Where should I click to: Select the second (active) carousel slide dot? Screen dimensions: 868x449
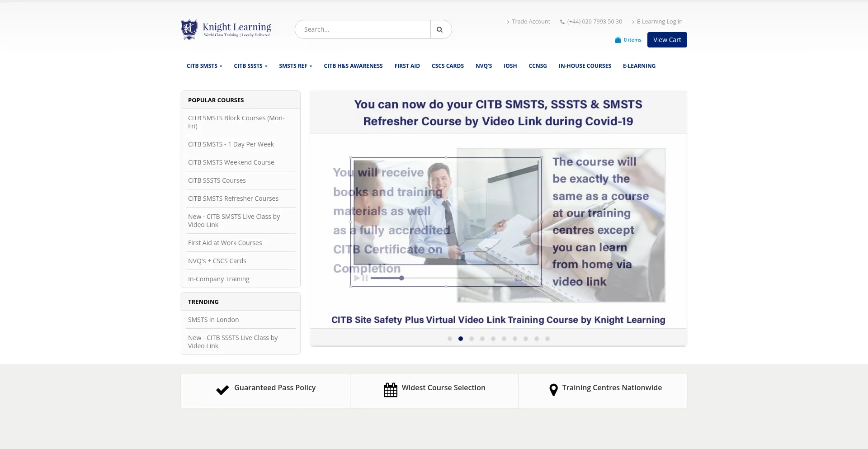coord(461,339)
